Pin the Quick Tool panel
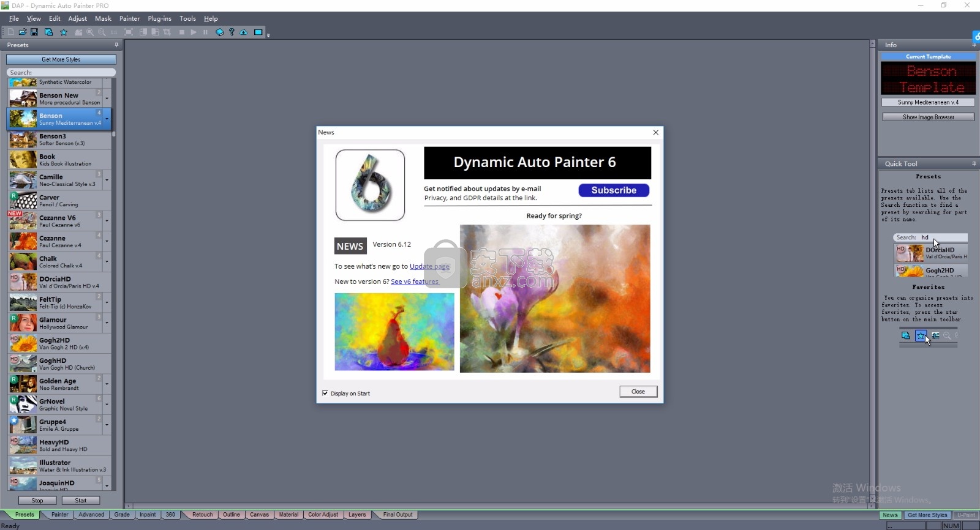 tap(974, 163)
